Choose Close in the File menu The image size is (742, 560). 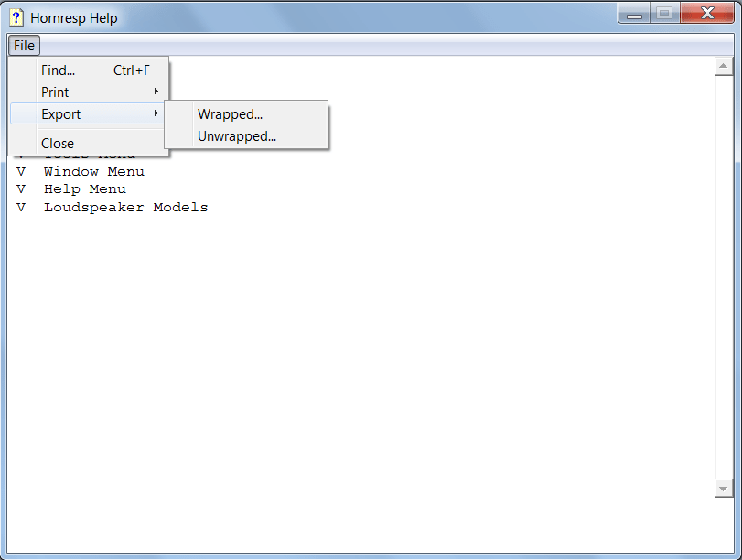(89, 143)
